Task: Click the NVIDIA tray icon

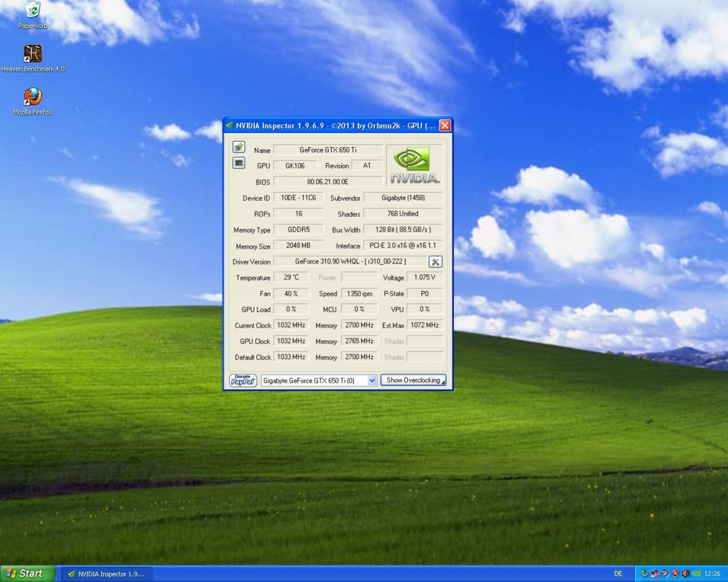Action: [x=696, y=573]
